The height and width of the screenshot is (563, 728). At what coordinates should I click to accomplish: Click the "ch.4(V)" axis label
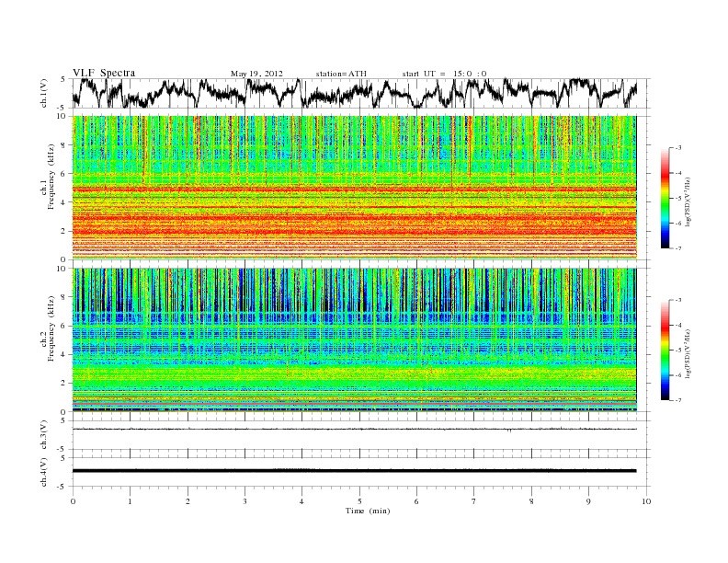[44, 472]
